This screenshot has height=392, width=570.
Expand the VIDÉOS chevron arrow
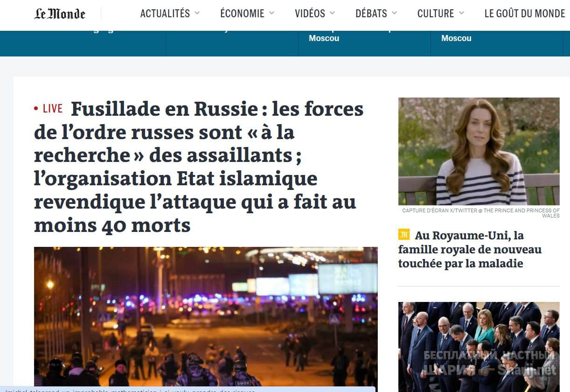(x=332, y=13)
